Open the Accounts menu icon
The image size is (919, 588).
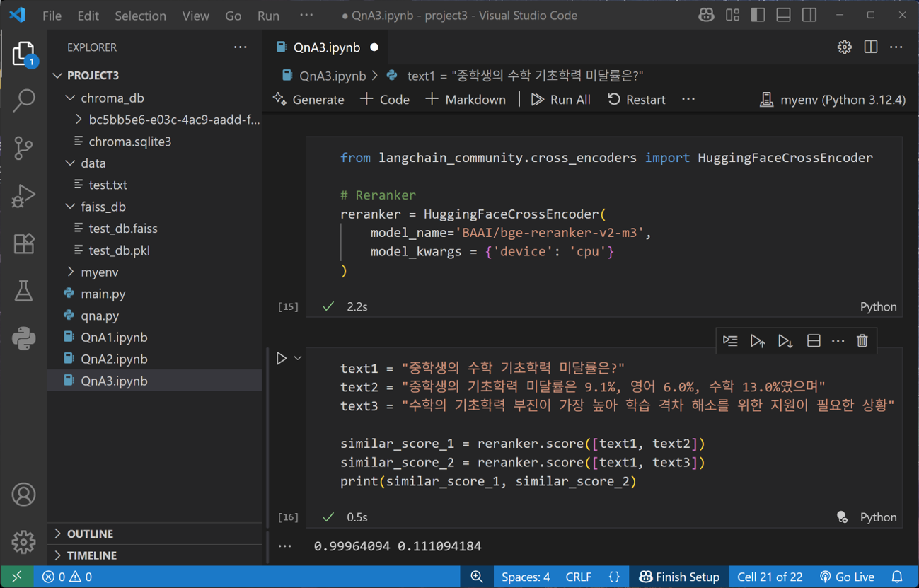point(23,495)
